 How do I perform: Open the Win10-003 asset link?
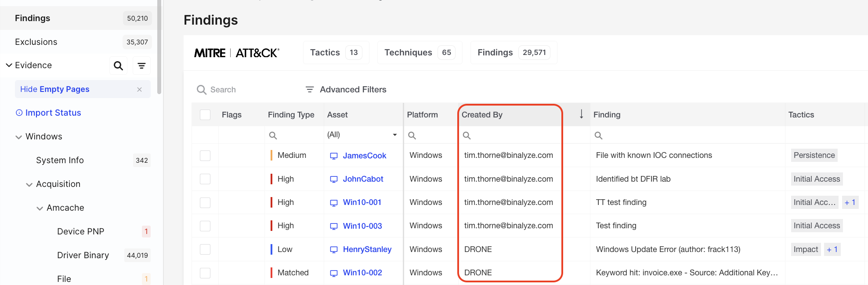coord(362,226)
